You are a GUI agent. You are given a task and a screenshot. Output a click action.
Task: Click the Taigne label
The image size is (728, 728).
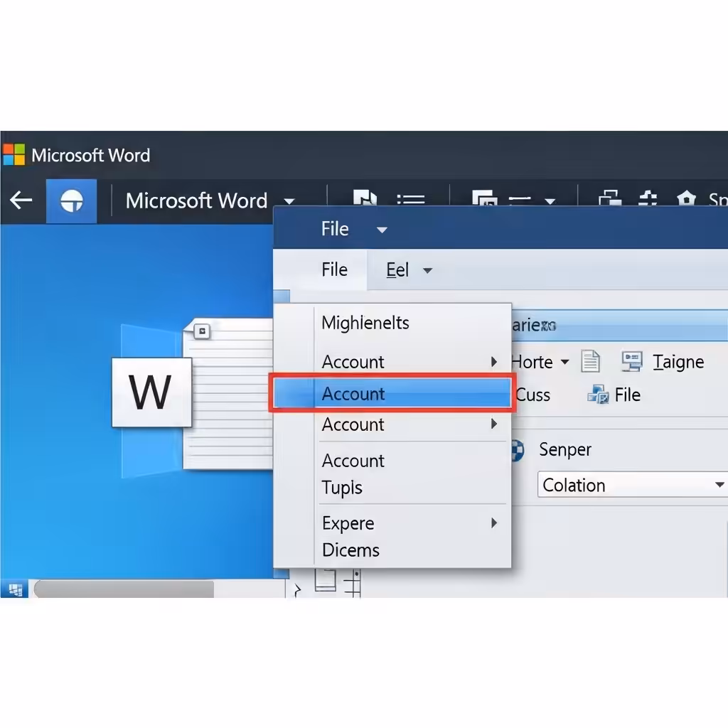678,362
